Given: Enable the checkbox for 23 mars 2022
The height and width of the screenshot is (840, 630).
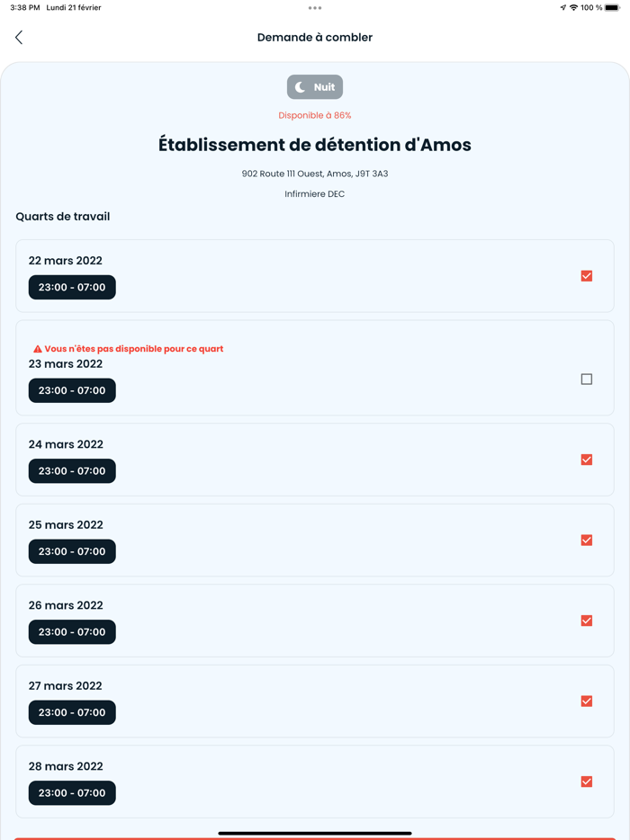Looking at the screenshot, I should click(586, 380).
